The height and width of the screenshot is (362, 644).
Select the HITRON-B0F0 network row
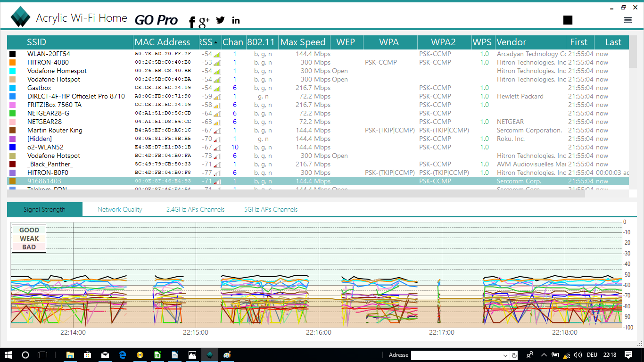pyautogui.click(x=318, y=173)
